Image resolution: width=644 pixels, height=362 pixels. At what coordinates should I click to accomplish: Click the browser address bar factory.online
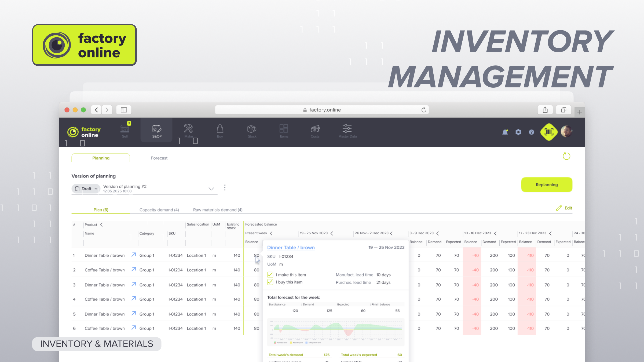pos(322,110)
